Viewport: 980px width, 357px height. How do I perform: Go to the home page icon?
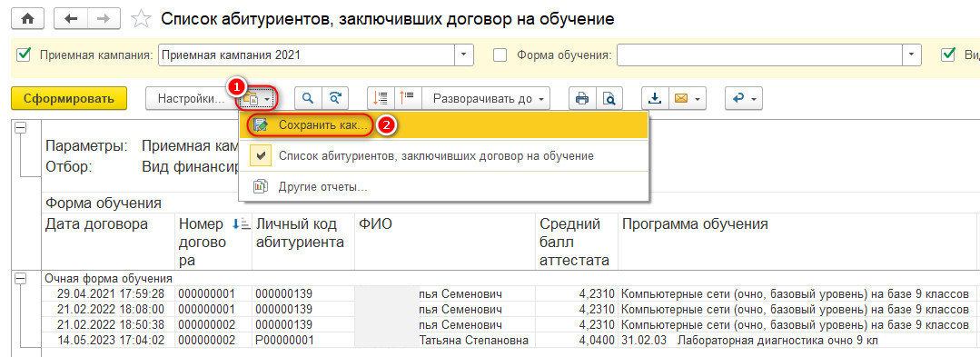click(x=27, y=19)
